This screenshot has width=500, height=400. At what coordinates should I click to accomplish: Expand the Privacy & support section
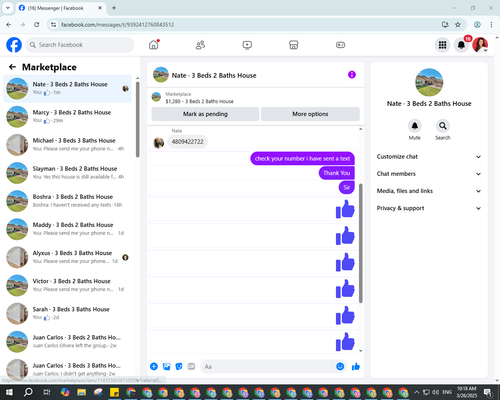point(429,208)
